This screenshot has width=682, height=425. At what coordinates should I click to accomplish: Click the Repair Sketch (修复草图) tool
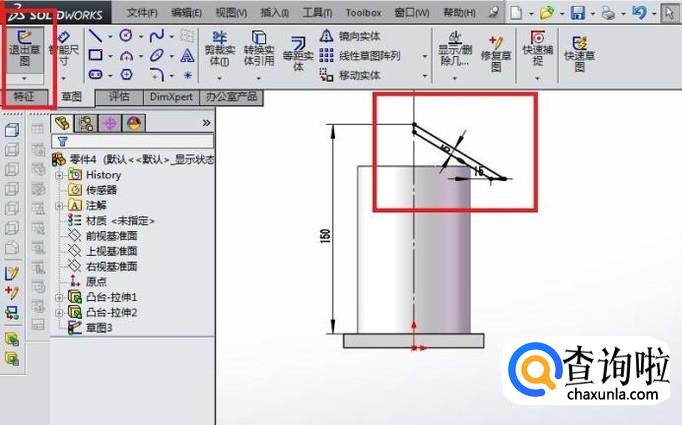(495, 54)
